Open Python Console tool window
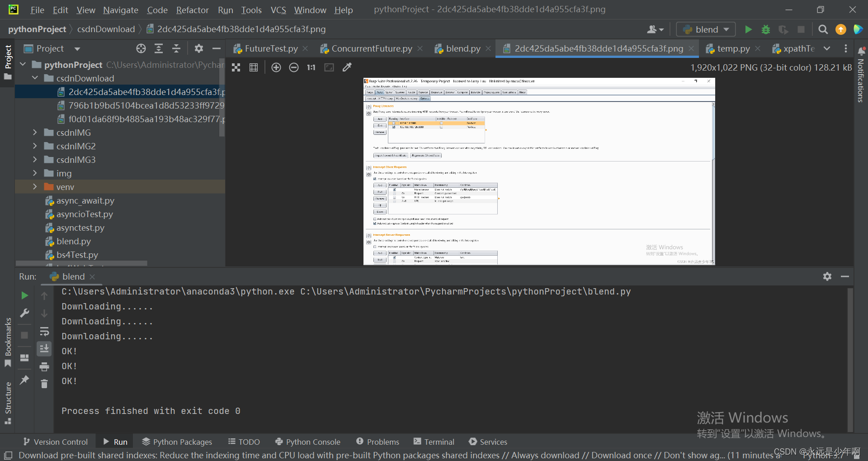868x461 pixels. tap(308, 442)
